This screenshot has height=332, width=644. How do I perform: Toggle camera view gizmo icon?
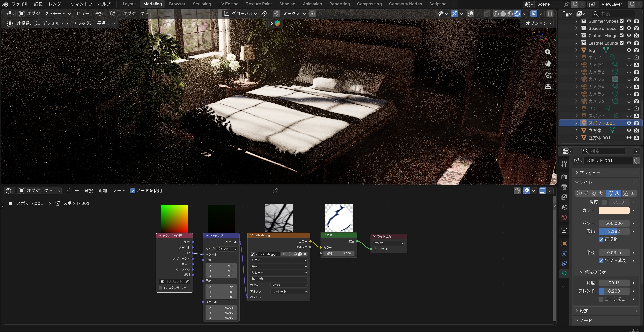click(x=548, y=75)
